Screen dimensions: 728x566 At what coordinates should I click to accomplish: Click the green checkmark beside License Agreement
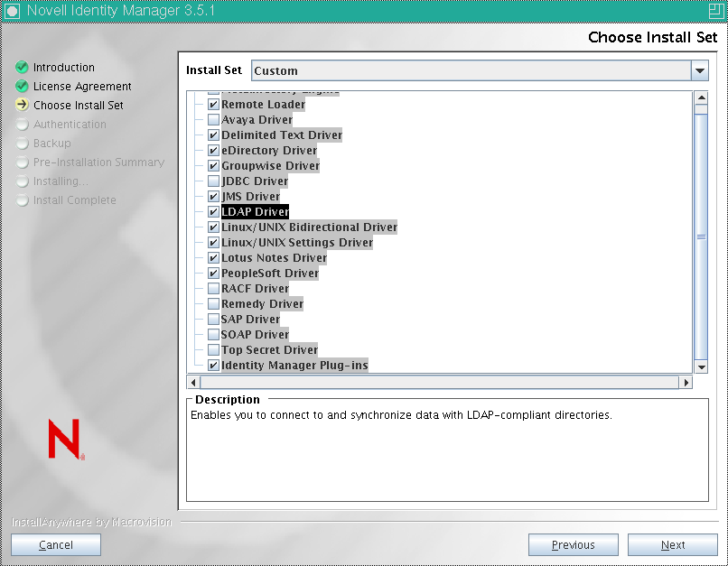point(21,86)
